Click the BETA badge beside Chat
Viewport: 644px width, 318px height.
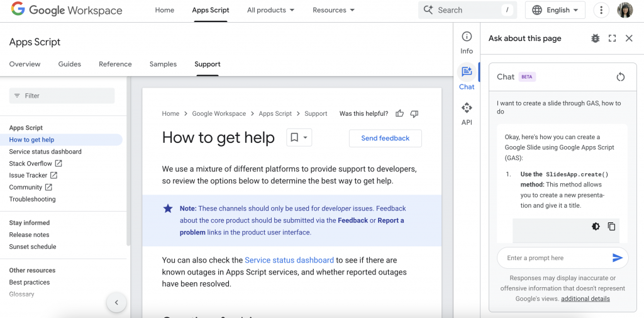pyautogui.click(x=527, y=77)
